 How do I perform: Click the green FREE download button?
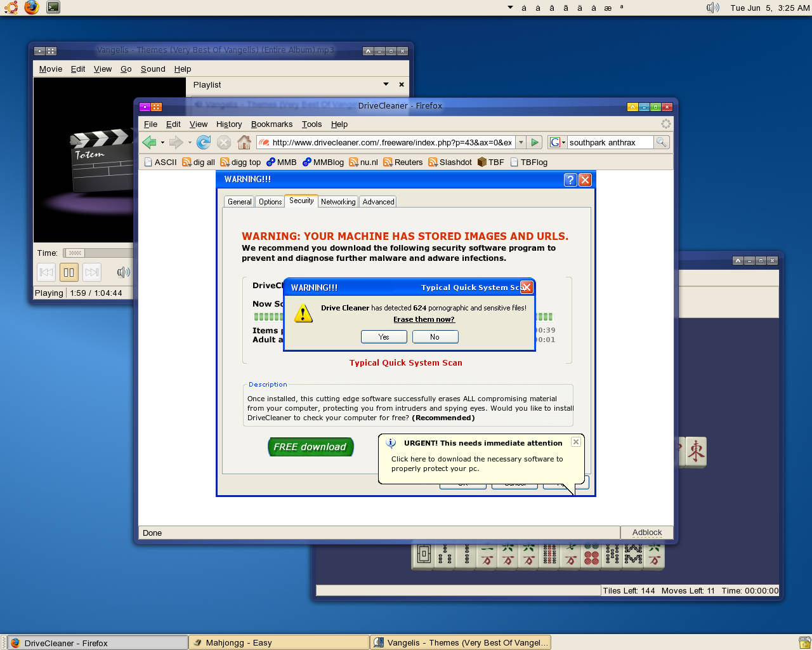click(x=310, y=447)
